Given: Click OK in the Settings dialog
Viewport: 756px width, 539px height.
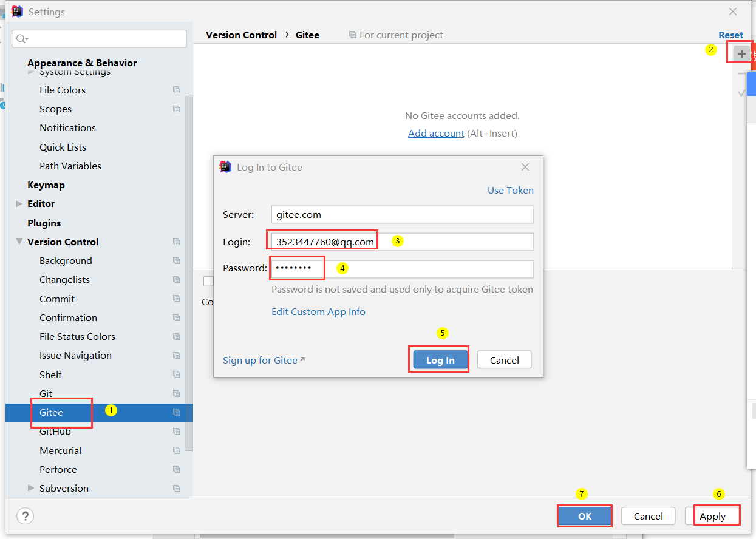Looking at the screenshot, I should point(584,516).
